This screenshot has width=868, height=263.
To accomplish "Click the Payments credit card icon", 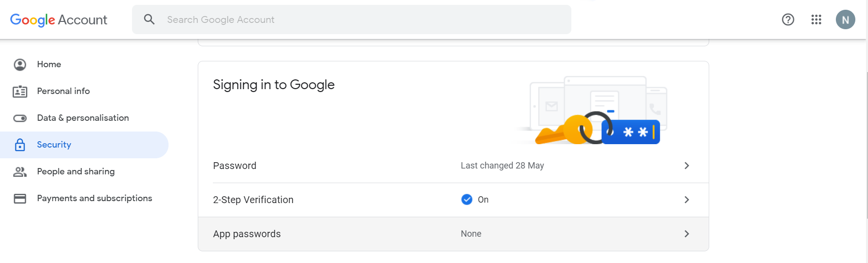I will pos(20,198).
